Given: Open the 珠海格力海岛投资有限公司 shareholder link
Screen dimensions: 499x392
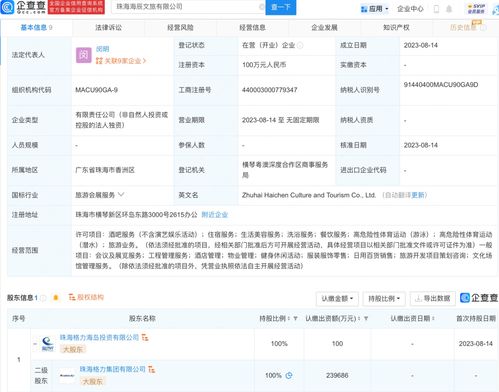Looking at the screenshot, I should [x=99, y=337].
